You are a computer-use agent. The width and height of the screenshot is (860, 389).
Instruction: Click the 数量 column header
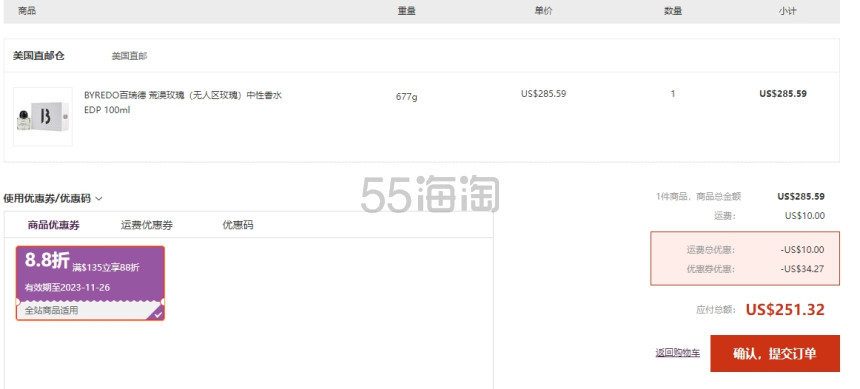click(x=673, y=10)
